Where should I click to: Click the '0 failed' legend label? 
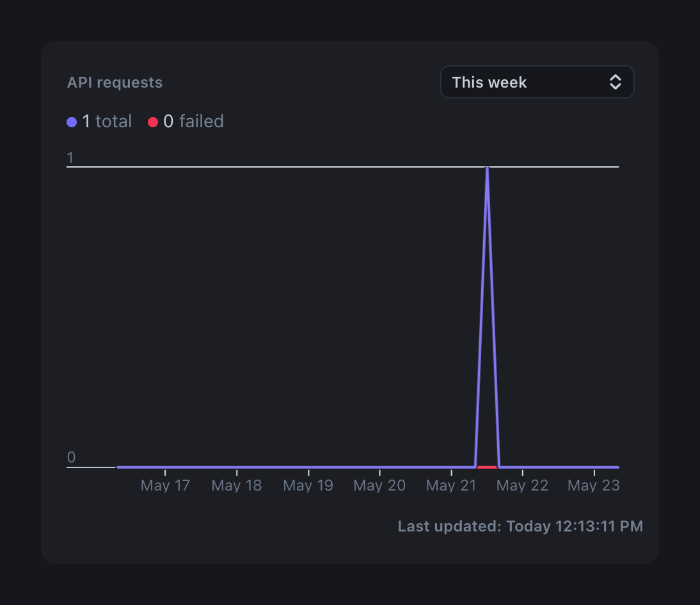193,122
